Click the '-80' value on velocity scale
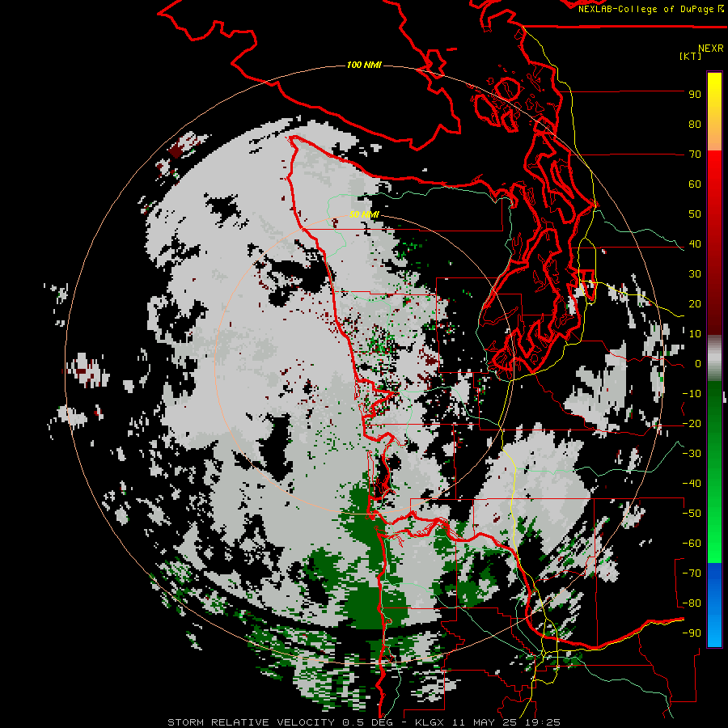Image resolution: width=728 pixels, height=728 pixels. click(692, 603)
